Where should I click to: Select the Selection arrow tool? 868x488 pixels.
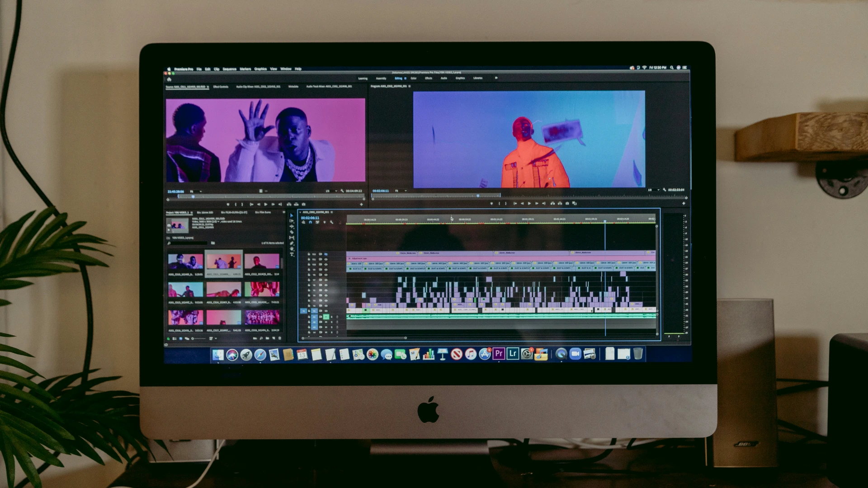pyautogui.click(x=292, y=216)
